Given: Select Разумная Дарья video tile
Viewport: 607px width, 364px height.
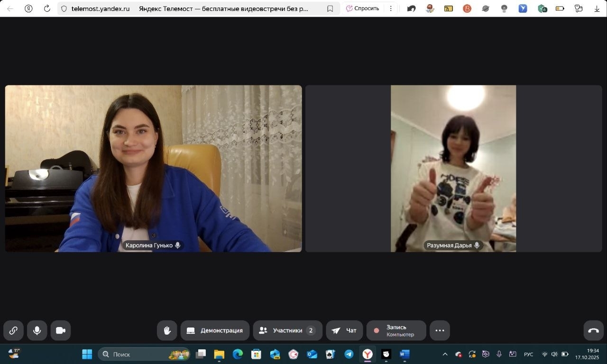Looking at the screenshot, I should (x=453, y=168).
